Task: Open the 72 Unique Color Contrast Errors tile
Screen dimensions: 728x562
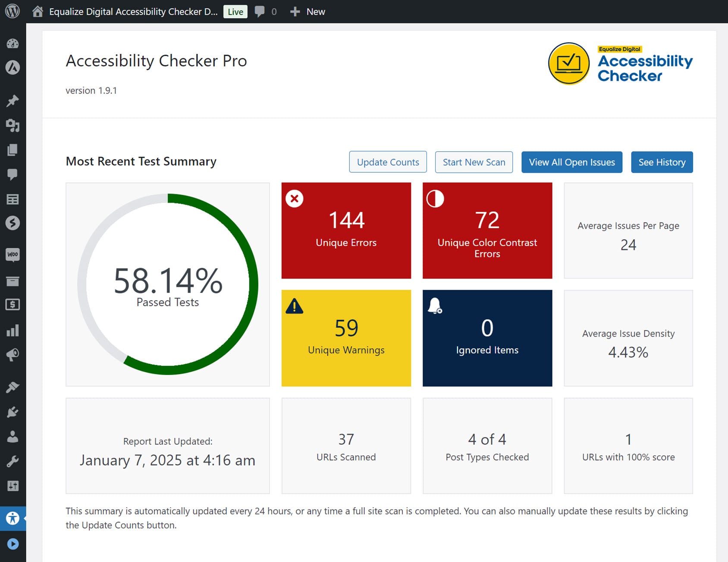Action: pos(487,231)
